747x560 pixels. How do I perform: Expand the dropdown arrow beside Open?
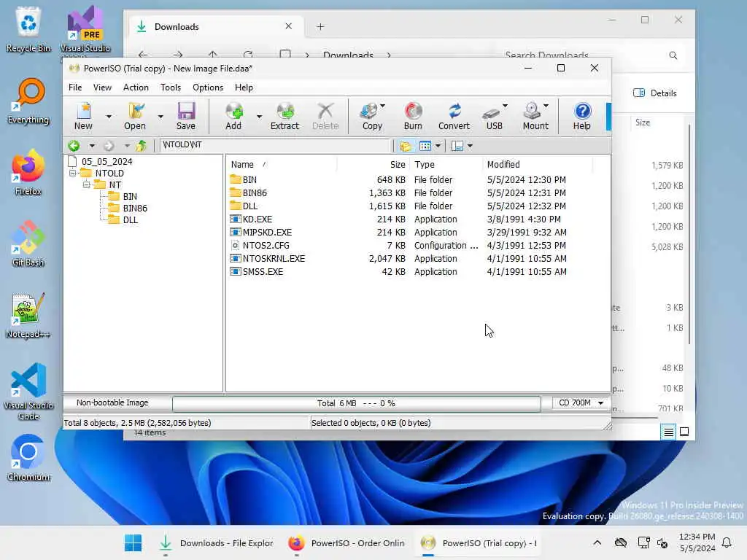[160, 116]
